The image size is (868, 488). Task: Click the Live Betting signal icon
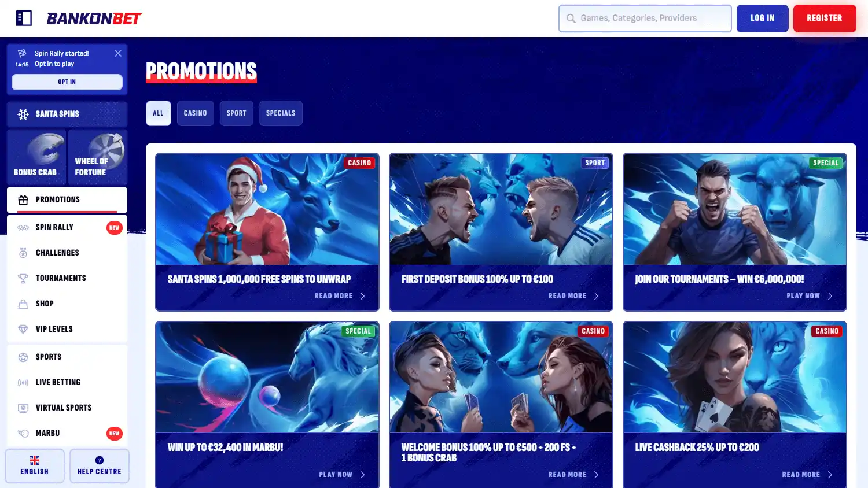[23, 383]
